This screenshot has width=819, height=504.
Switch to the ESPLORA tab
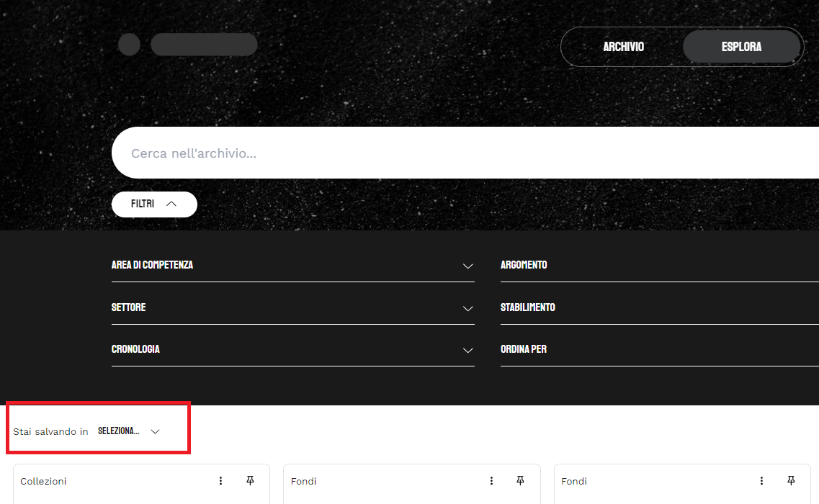tap(741, 47)
